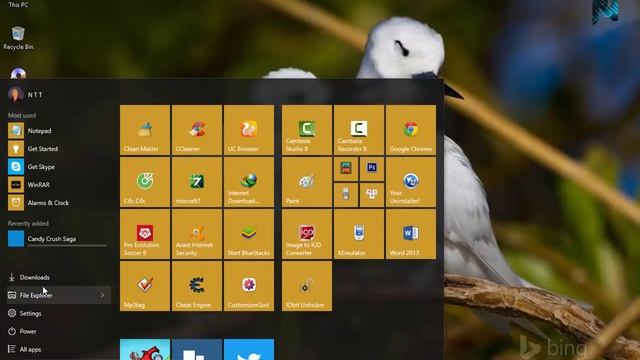Screen dimensions: 640x360
Task: Launch the IObit Unlocker tile
Action: 307,286
